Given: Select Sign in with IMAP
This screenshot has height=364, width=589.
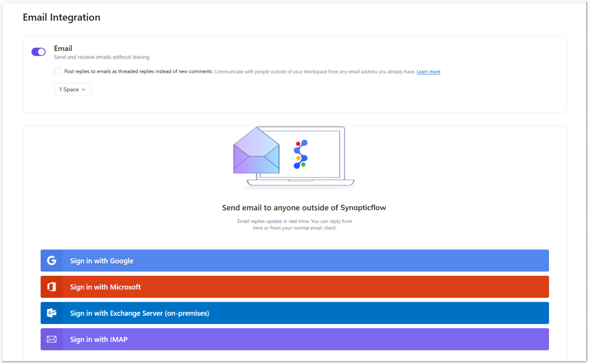Looking at the screenshot, I should (x=294, y=339).
